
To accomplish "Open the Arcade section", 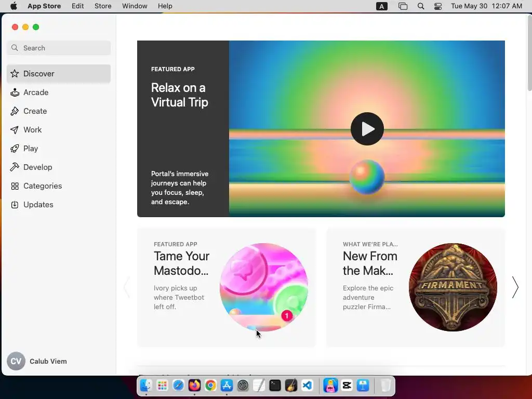I will pyautogui.click(x=59, y=92).
